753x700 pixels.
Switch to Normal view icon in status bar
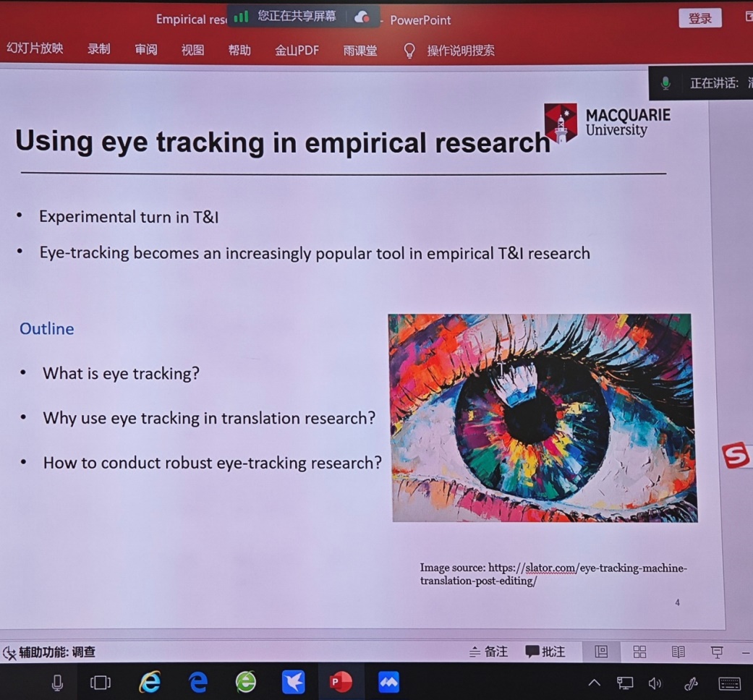tap(601, 652)
